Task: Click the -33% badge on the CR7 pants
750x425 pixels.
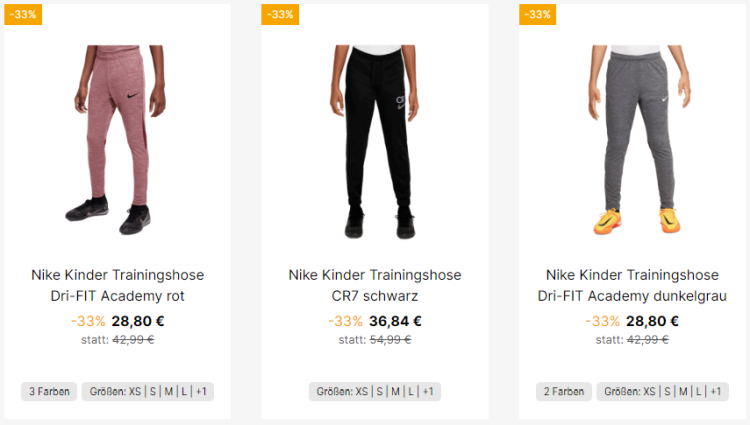Action: (x=281, y=14)
